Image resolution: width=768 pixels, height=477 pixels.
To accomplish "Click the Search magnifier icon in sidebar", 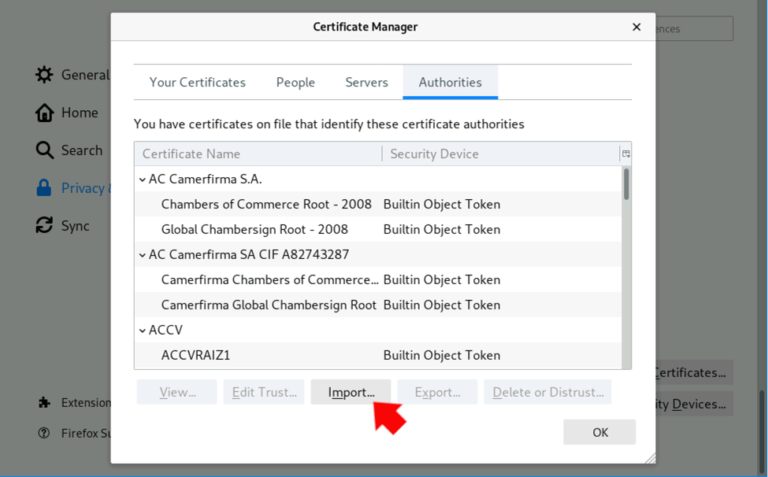I will pyautogui.click(x=44, y=150).
